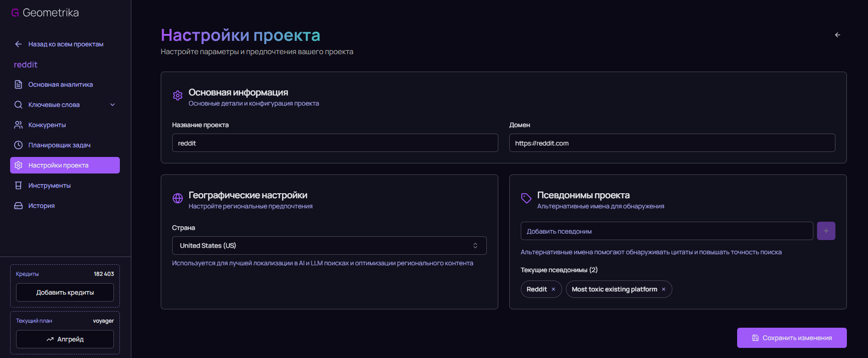Go to 'Конкуренты' section
This screenshot has height=358, width=868.
pyautogui.click(x=65, y=125)
